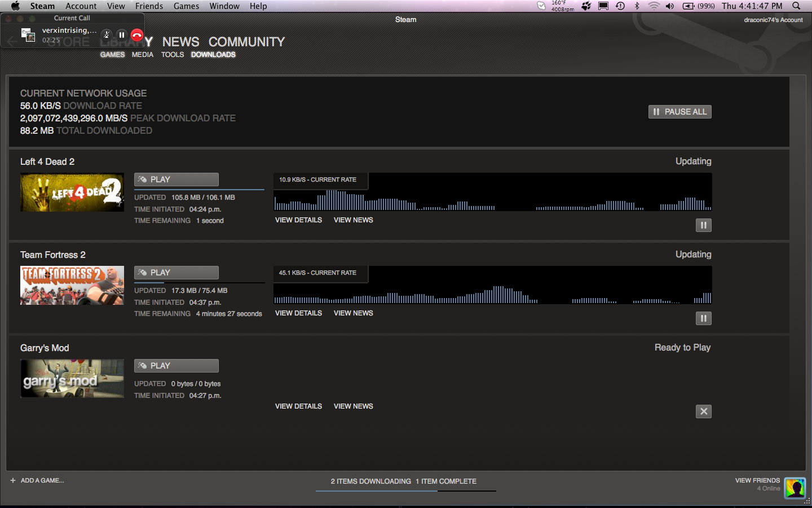Switch to the Community section

pyautogui.click(x=246, y=42)
